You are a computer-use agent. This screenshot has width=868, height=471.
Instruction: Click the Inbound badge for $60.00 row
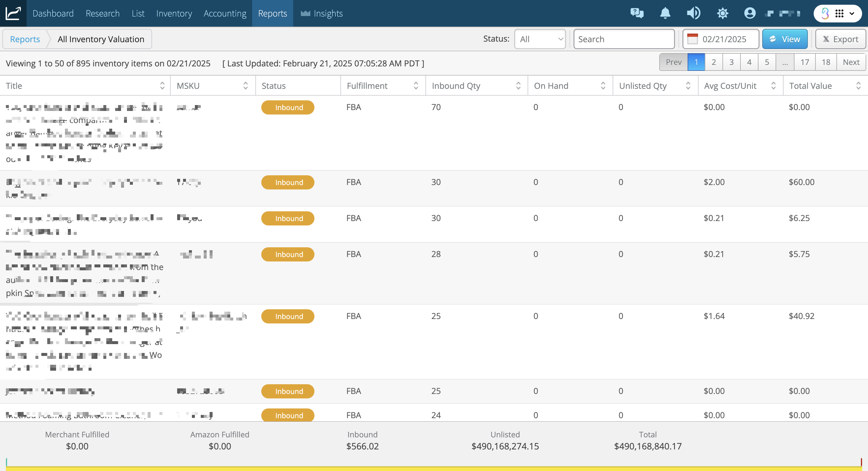288,182
